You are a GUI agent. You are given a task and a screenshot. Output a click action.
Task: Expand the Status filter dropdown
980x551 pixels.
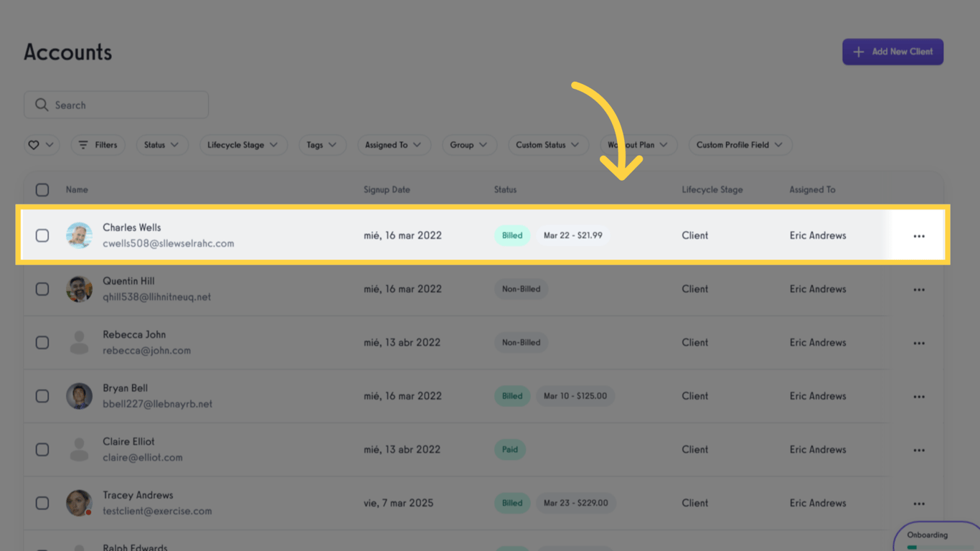tap(161, 145)
